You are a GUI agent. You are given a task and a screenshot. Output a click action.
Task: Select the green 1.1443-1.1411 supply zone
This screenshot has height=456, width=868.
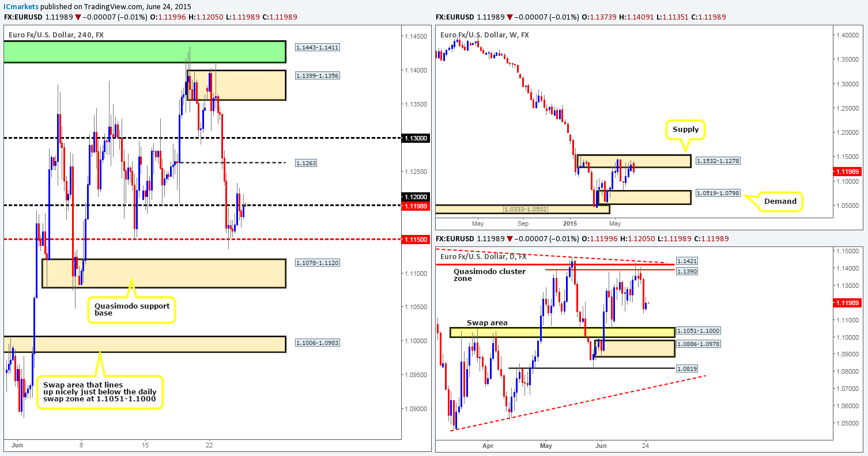[x=144, y=52]
